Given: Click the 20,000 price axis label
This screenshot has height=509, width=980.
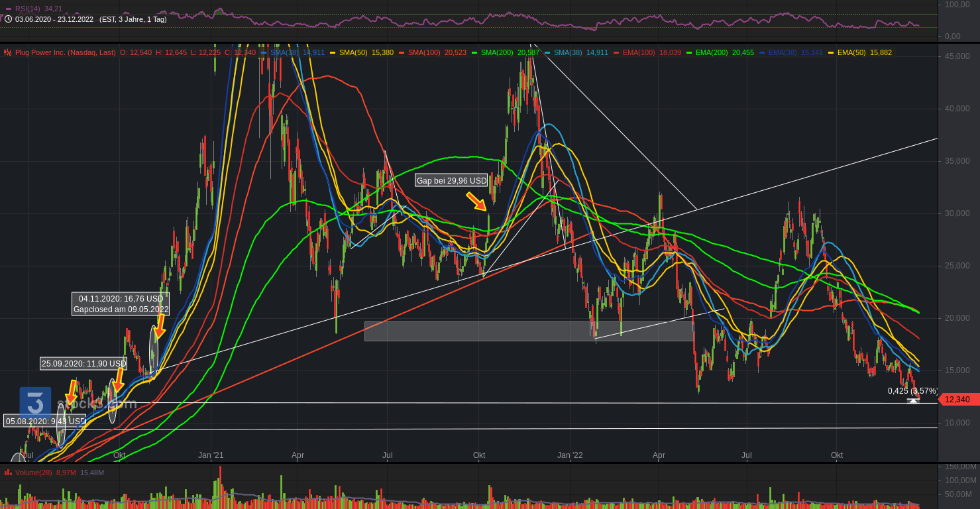Looking at the screenshot, I should click(957, 318).
